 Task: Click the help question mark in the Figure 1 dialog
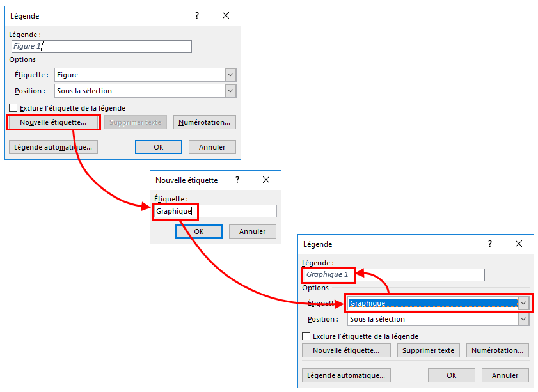click(196, 15)
